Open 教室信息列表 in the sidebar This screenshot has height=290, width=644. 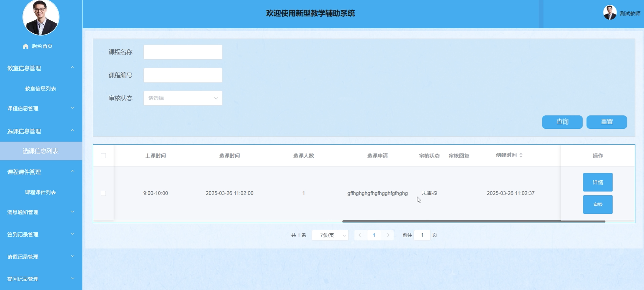click(x=40, y=89)
